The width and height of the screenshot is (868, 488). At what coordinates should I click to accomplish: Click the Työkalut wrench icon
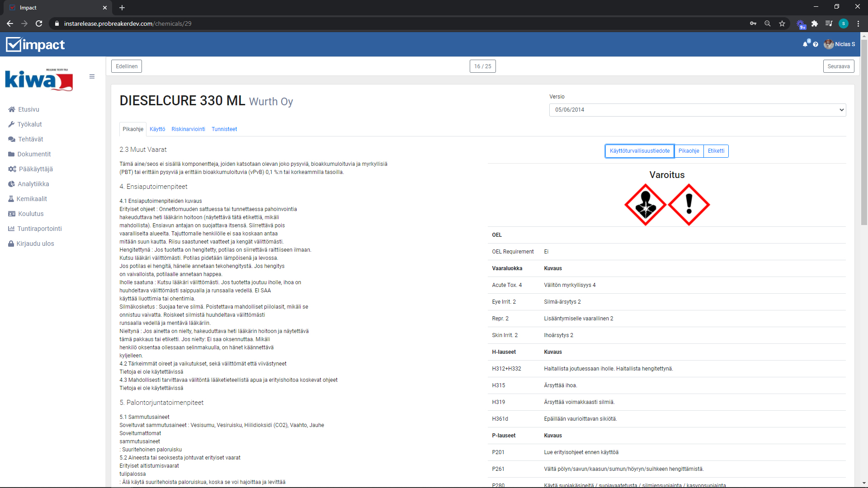(11, 124)
